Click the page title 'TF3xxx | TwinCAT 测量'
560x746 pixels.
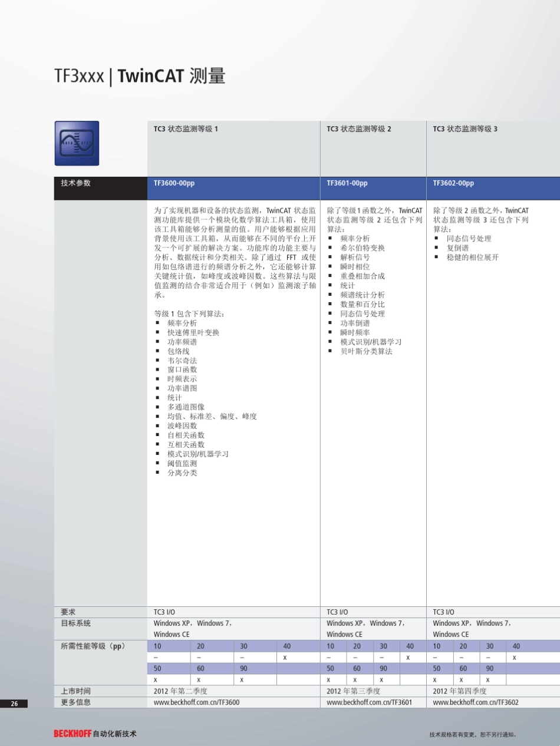click(140, 77)
